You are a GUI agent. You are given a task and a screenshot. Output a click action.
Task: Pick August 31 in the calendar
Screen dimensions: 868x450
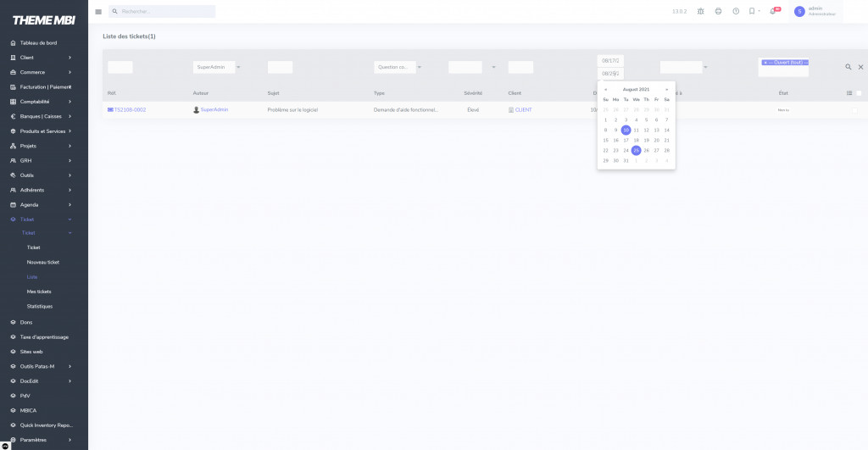(x=626, y=160)
